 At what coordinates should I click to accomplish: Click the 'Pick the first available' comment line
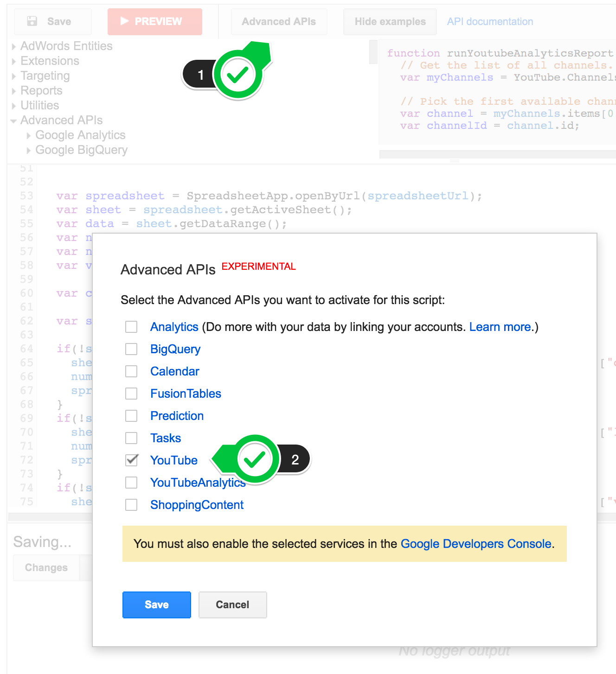click(508, 102)
